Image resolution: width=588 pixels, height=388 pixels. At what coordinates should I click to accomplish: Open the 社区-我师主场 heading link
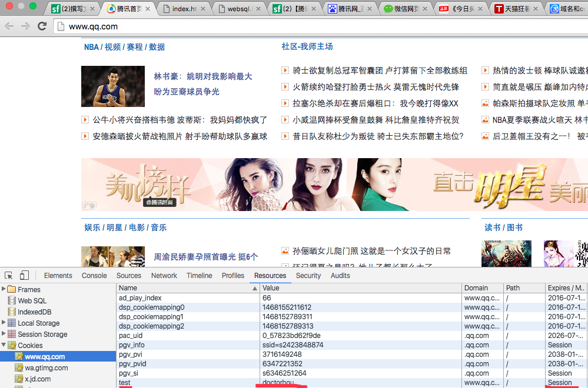(307, 46)
